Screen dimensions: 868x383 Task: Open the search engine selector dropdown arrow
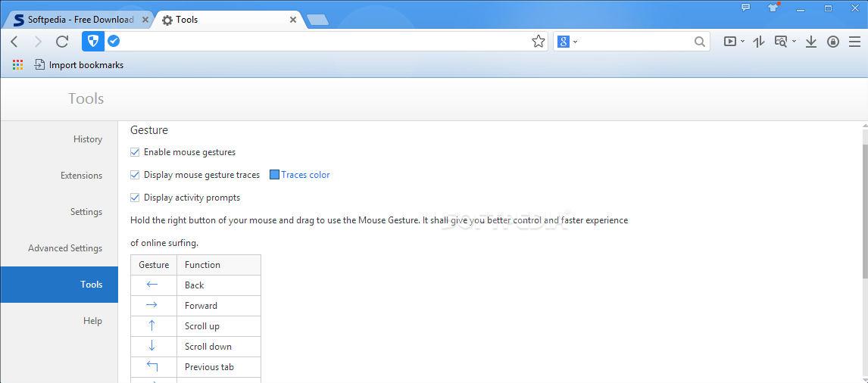pos(576,42)
